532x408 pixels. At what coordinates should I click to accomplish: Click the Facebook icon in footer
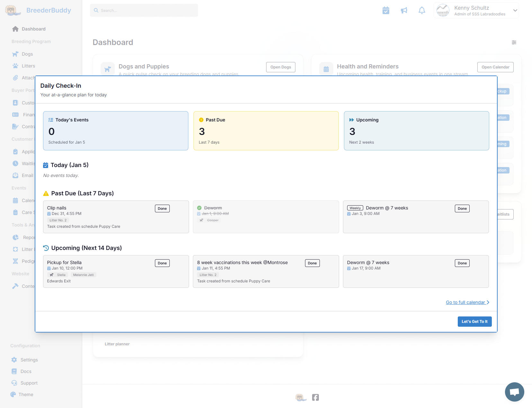(x=315, y=397)
